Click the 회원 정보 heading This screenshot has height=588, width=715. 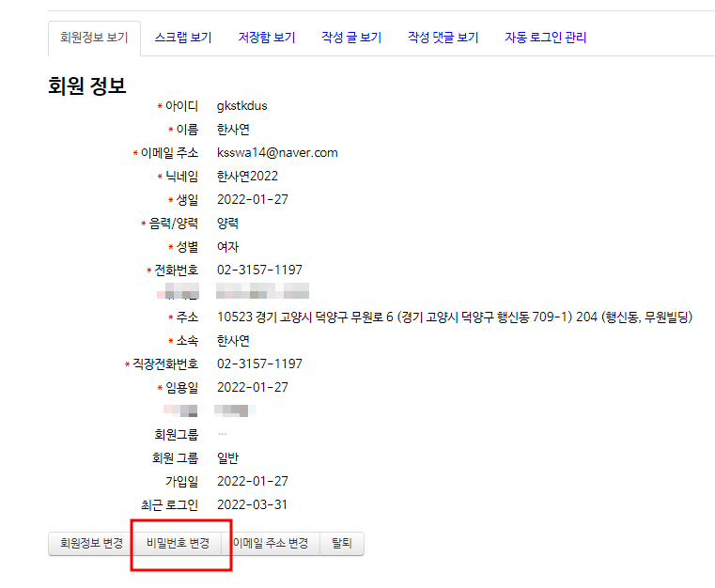[87, 86]
